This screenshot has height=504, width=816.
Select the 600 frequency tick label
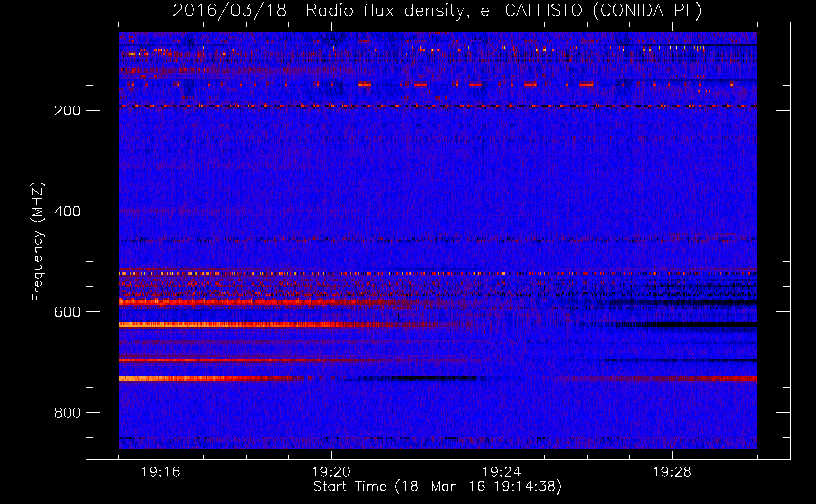(68, 312)
